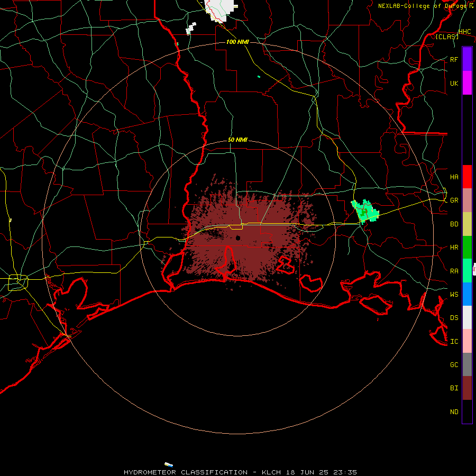Click the DS legend label
This screenshot has height=476, width=476.
(x=454, y=317)
